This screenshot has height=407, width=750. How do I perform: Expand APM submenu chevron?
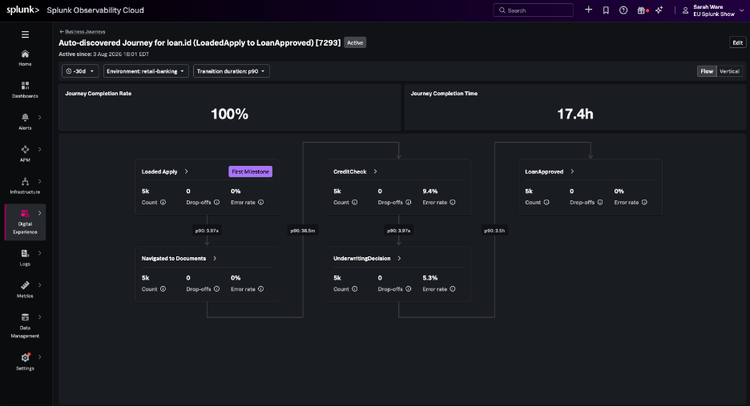pyautogui.click(x=40, y=149)
